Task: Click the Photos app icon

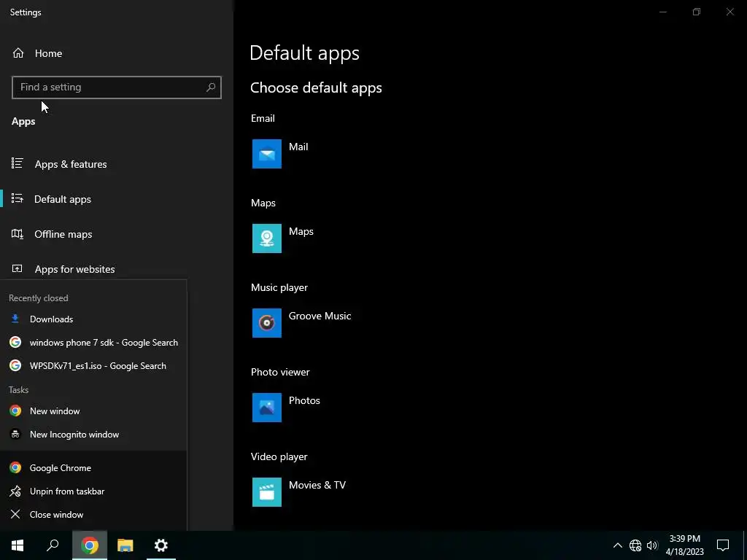Action: coord(267,408)
